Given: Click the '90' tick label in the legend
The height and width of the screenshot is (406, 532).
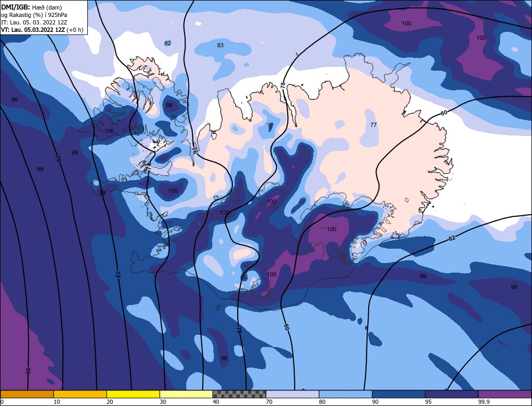Looking at the screenshot, I should (375, 402).
